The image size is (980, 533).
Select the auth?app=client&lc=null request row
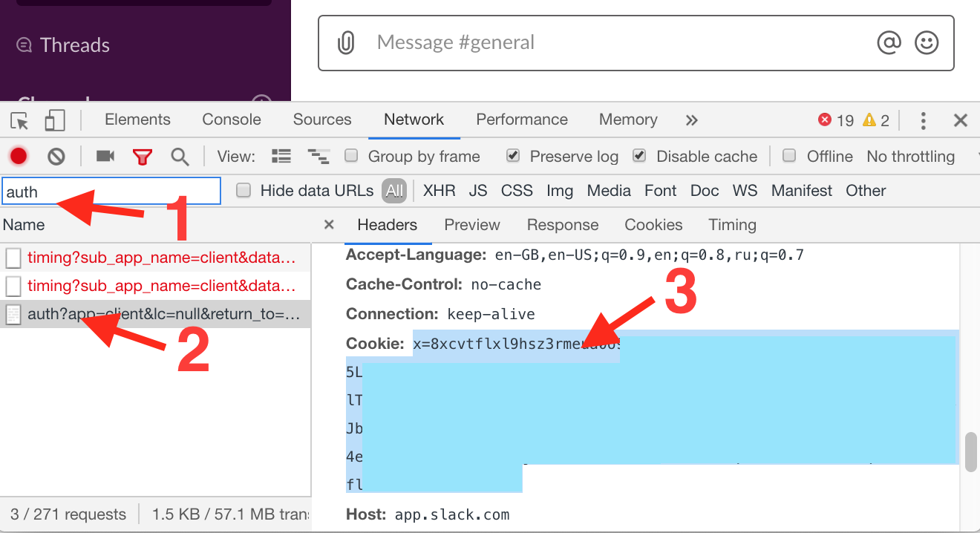tap(155, 314)
